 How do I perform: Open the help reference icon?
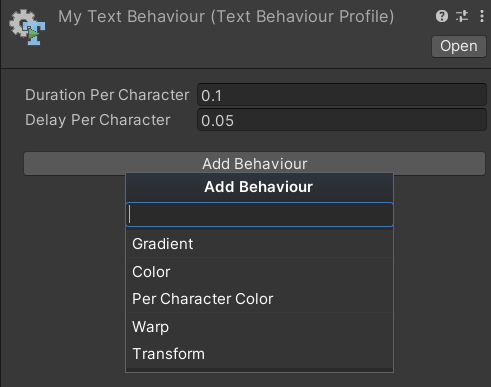click(x=442, y=16)
